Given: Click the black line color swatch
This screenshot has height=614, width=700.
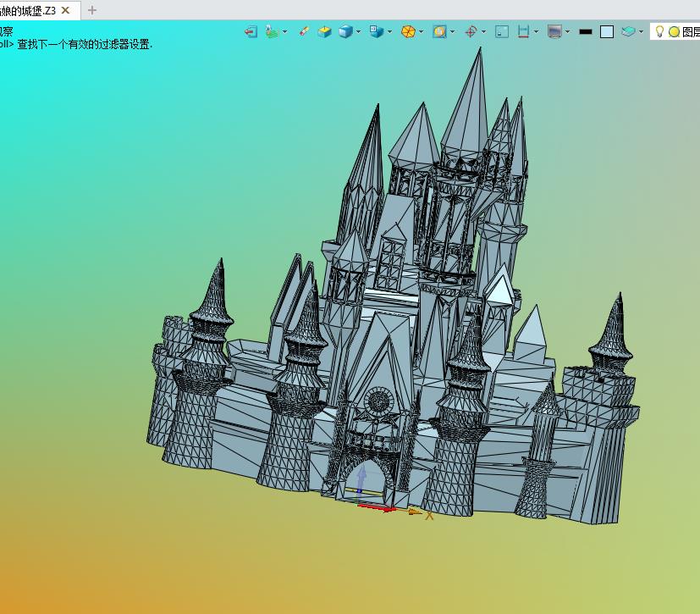Looking at the screenshot, I should pyautogui.click(x=585, y=31).
